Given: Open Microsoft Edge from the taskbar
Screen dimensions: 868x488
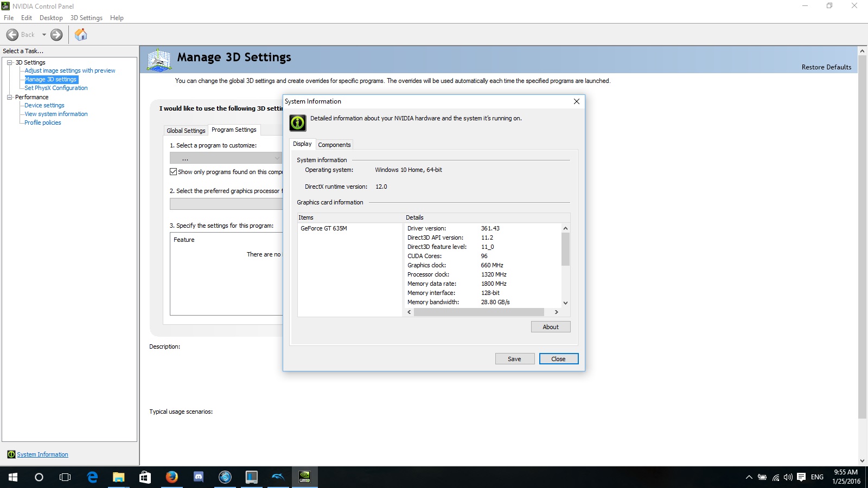Looking at the screenshot, I should [92, 477].
